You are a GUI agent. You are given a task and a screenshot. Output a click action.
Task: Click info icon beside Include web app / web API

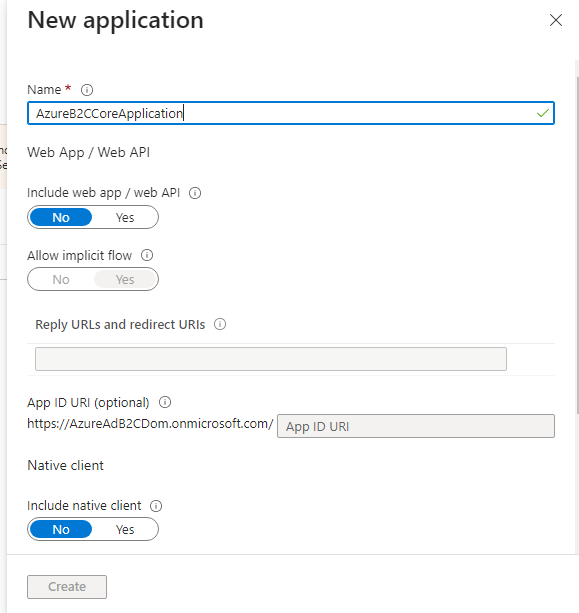195,193
